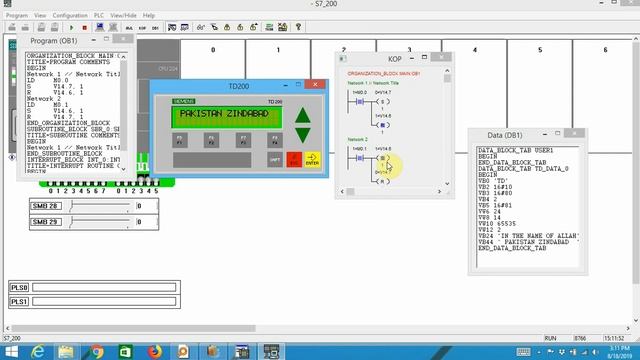Click main window scroll-left arrow at bottom
This screenshot has width=640, height=360.
[x=7, y=328]
